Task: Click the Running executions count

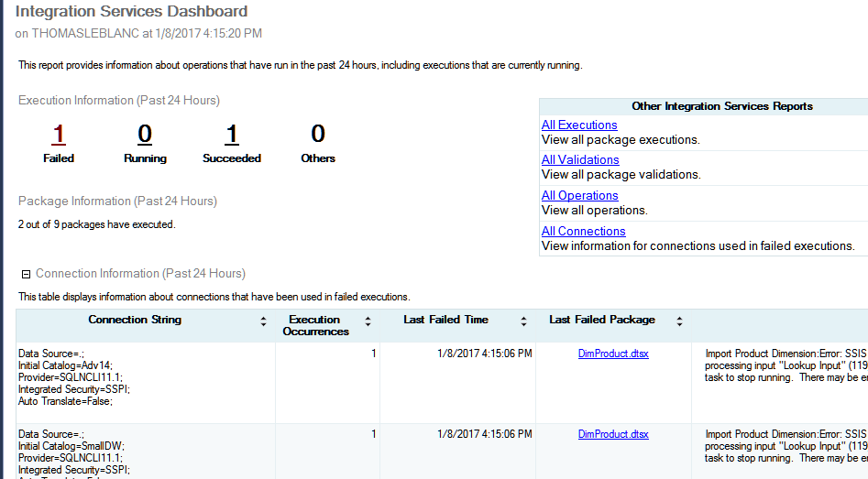Action: pyautogui.click(x=145, y=135)
